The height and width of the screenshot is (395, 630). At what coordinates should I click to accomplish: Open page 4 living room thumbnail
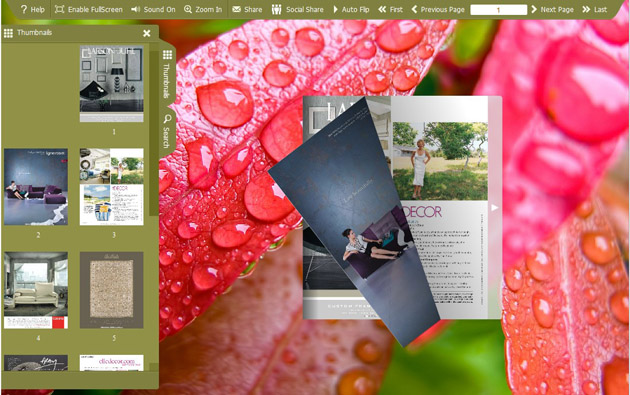click(x=36, y=290)
